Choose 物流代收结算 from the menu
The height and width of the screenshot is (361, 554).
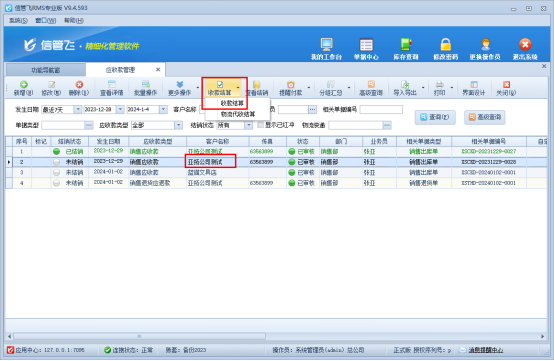238,114
